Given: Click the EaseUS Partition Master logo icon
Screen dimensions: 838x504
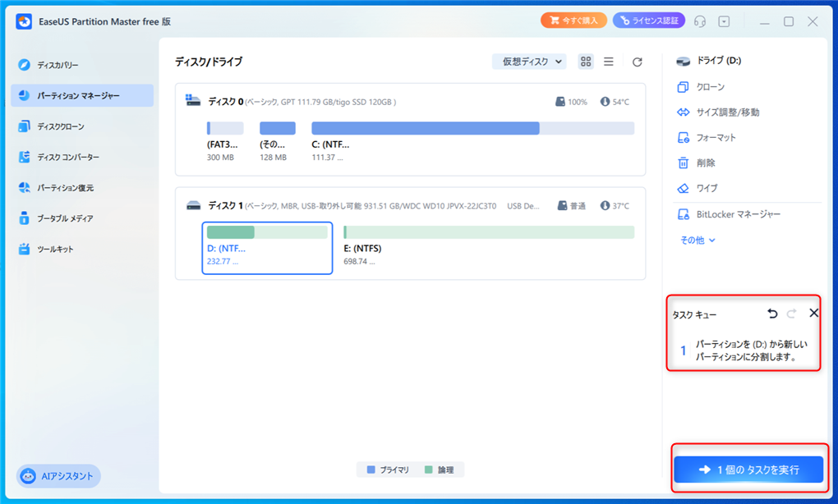Looking at the screenshot, I should click(x=24, y=21).
